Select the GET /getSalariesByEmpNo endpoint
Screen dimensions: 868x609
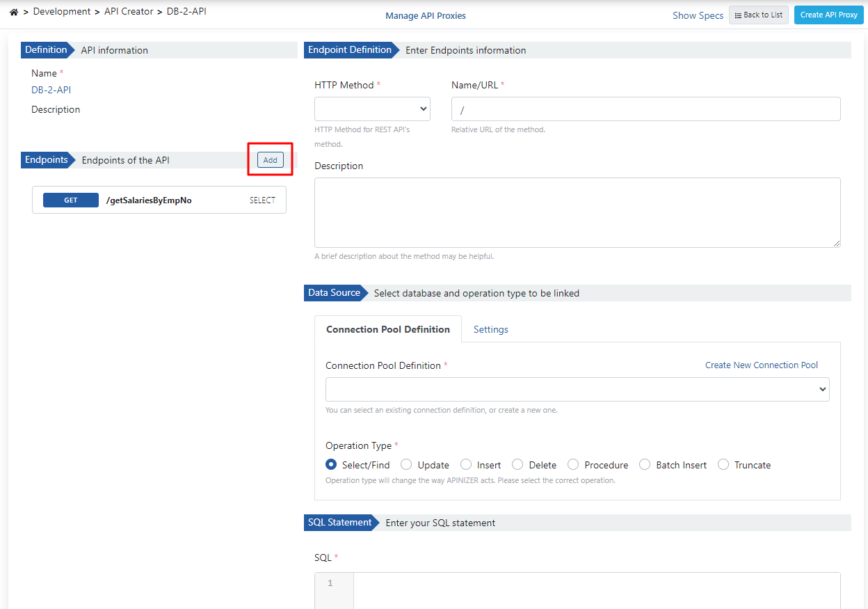[x=159, y=200]
